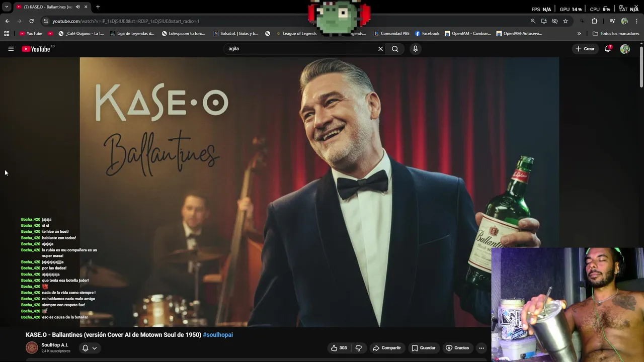Bookmark this page with the star
644x362 pixels.
click(566, 21)
